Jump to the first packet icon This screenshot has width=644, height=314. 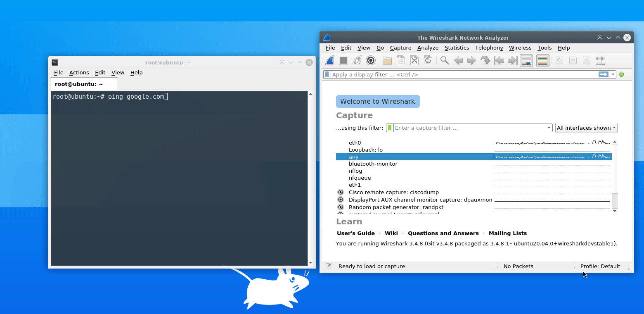tap(499, 61)
